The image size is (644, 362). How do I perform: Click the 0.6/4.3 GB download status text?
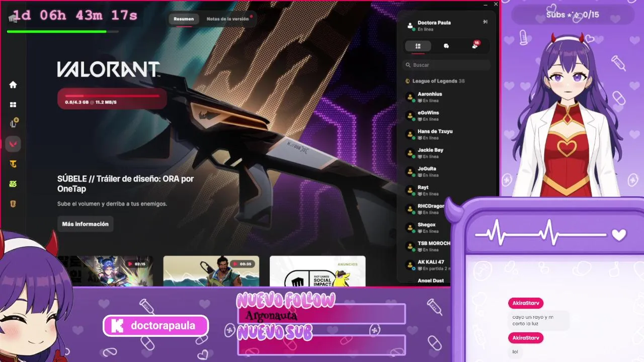tap(91, 102)
